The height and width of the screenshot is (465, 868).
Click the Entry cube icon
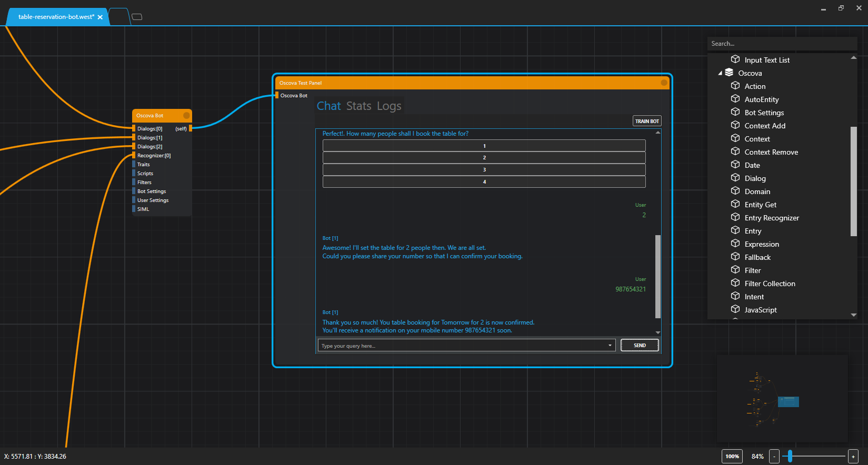pos(735,230)
